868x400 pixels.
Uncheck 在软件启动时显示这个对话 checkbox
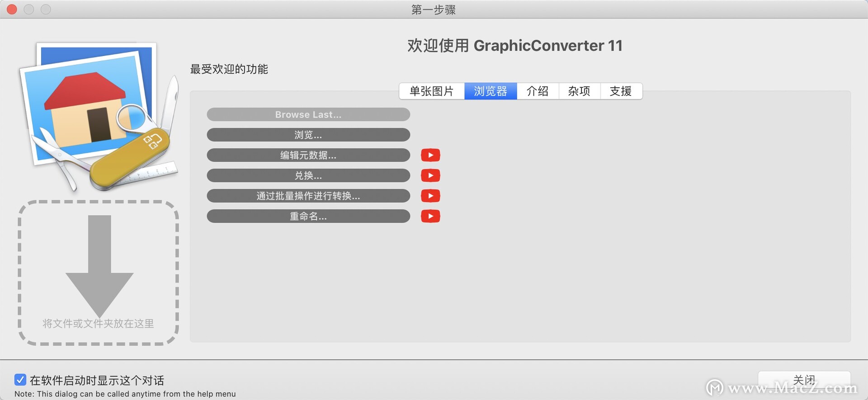click(20, 380)
